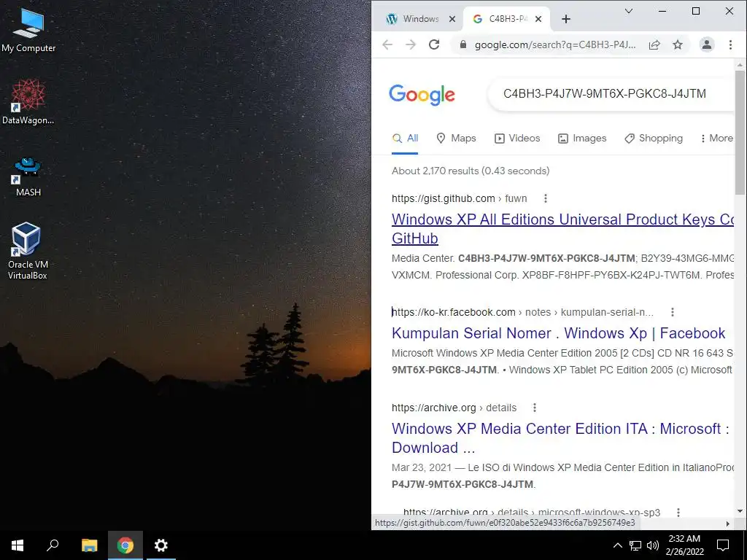Open Windows XP All Editions Universal Product Keys link

tap(562, 228)
